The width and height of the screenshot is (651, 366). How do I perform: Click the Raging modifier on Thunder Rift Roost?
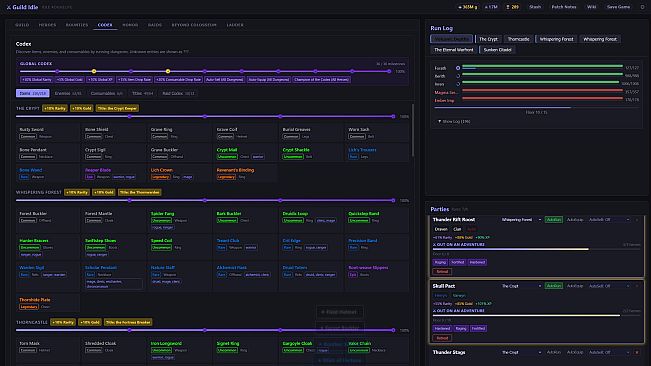(440, 262)
